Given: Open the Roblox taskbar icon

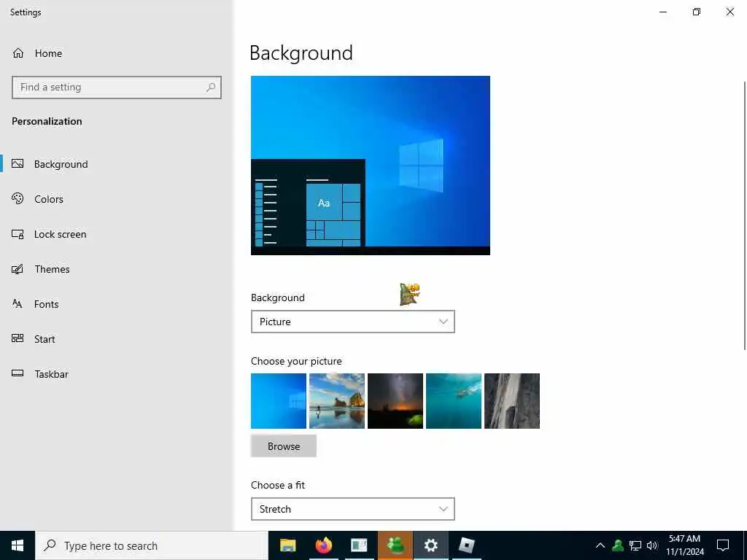Looking at the screenshot, I should [466, 545].
